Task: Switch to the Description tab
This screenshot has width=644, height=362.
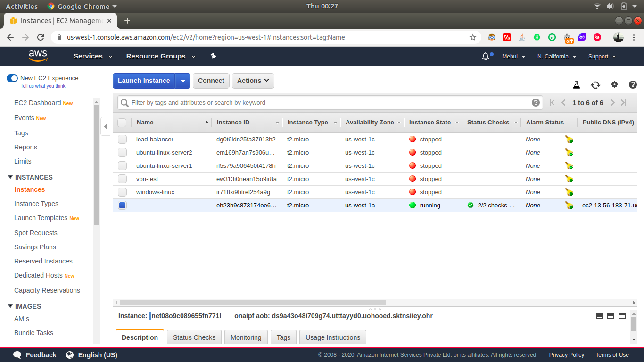Action: (140, 337)
